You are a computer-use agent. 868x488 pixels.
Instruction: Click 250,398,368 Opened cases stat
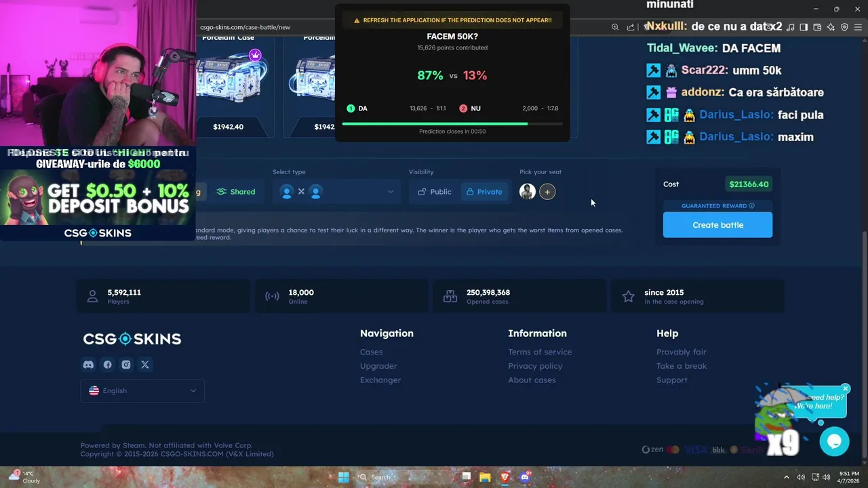click(519, 296)
